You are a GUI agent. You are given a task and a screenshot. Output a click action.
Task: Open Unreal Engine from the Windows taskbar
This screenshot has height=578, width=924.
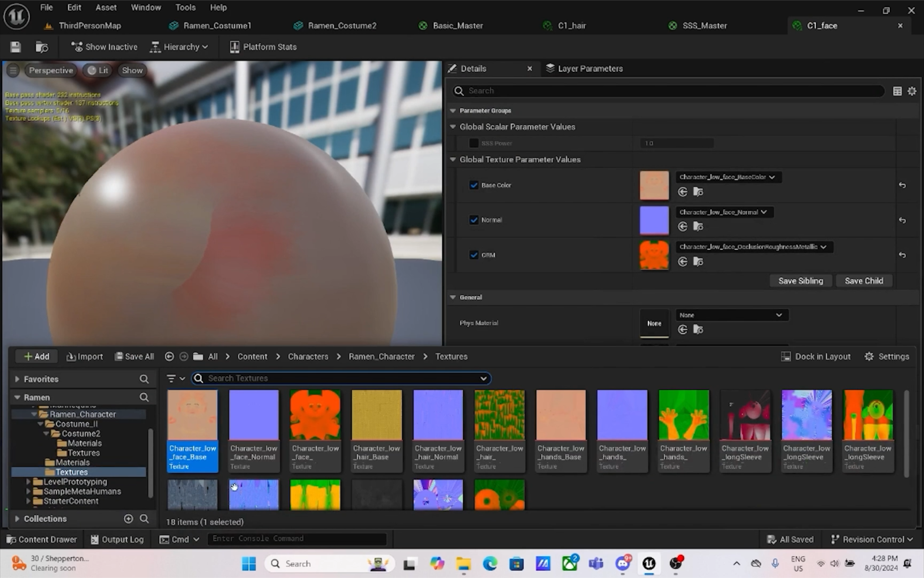649,564
